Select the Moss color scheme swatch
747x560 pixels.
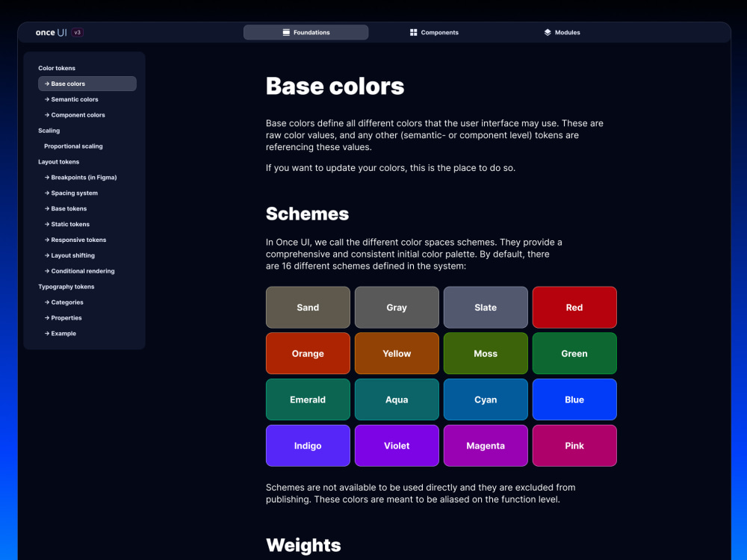point(486,353)
